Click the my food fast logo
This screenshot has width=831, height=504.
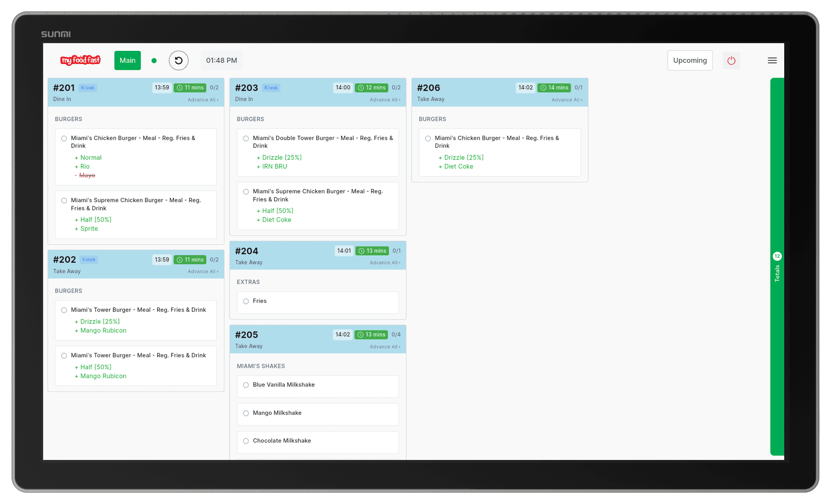tap(80, 60)
